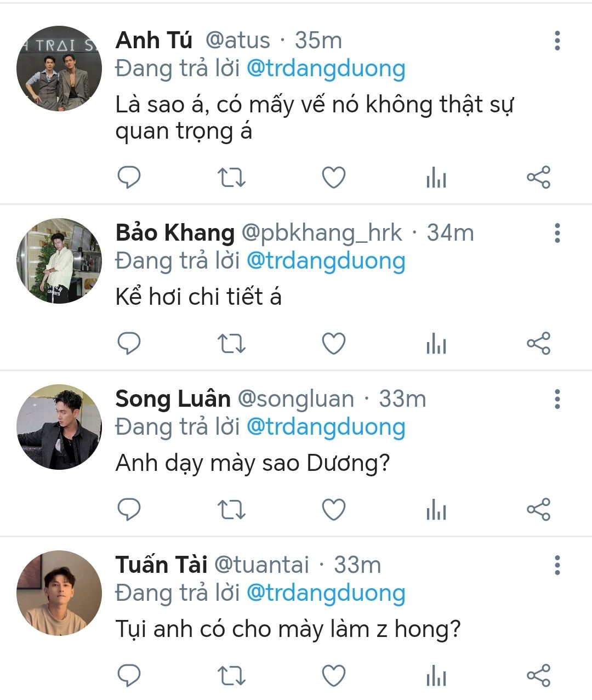Share Anh Tú's tweet
The height and width of the screenshot is (700, 592).
[x=538, y=178]
